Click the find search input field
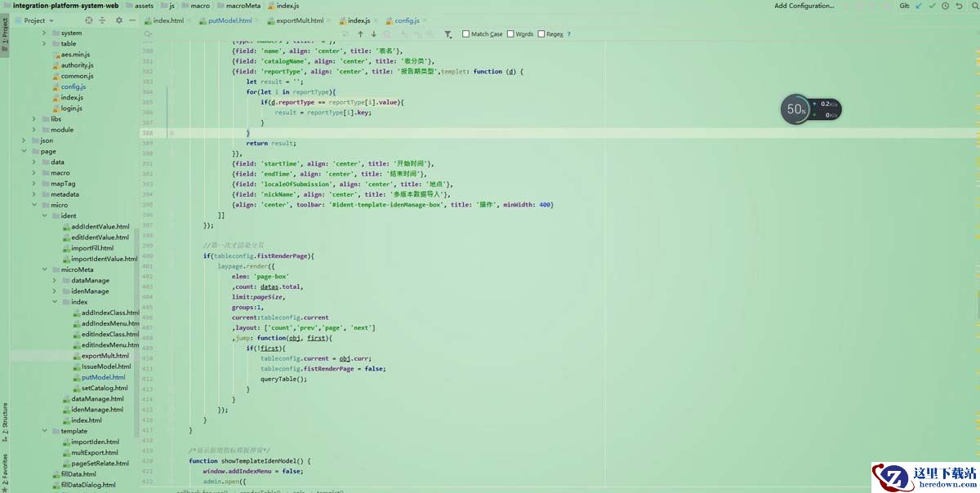 point(245,34)
